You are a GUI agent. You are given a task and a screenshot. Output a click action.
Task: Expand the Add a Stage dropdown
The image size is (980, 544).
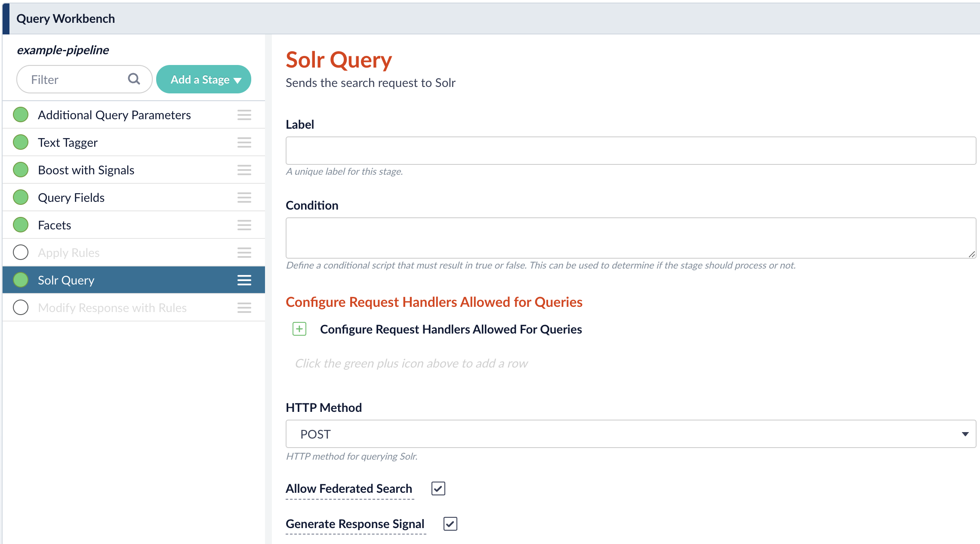click(x=203, y=79)
